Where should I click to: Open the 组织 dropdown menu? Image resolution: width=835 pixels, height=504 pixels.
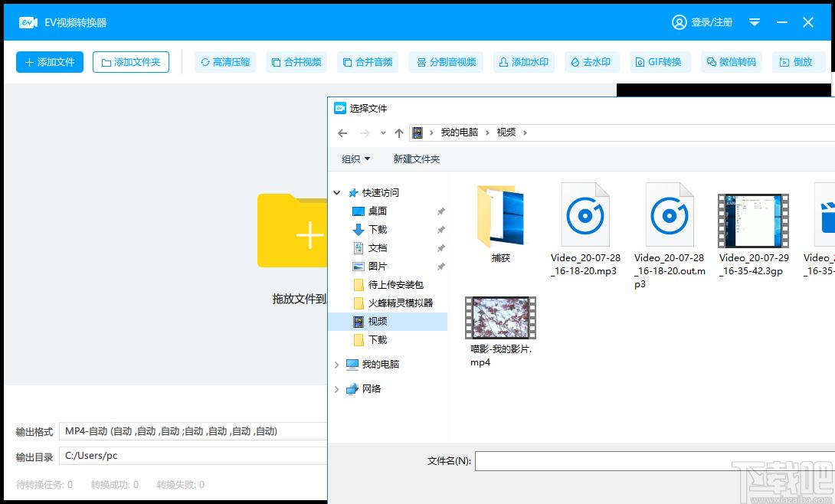click(355, 159)
